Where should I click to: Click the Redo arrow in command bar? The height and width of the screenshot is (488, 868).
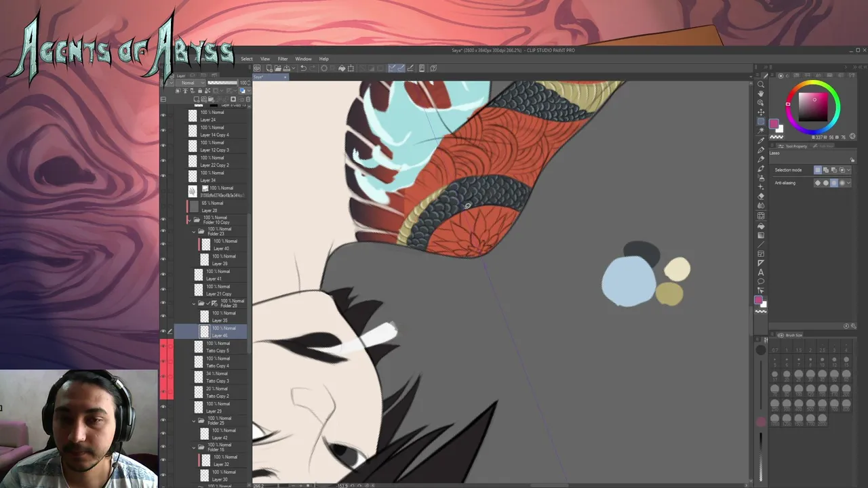pyautogui.click(x=313, y=68)
